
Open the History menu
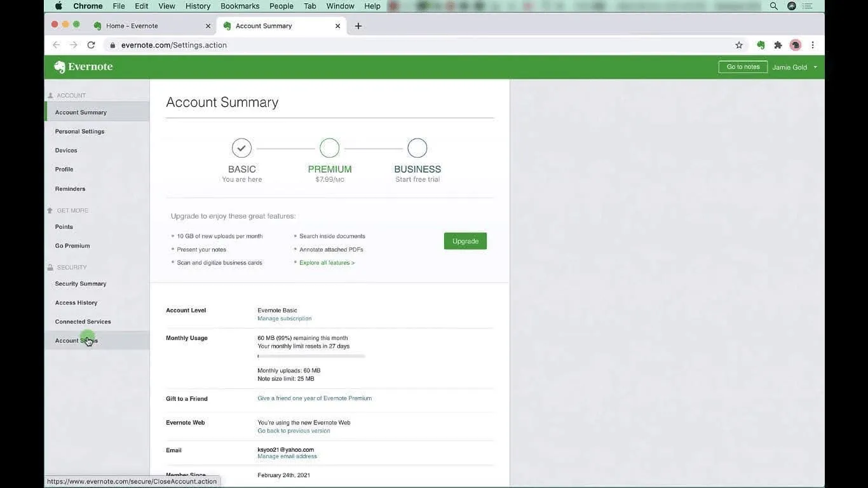click(x=198, y=6)
